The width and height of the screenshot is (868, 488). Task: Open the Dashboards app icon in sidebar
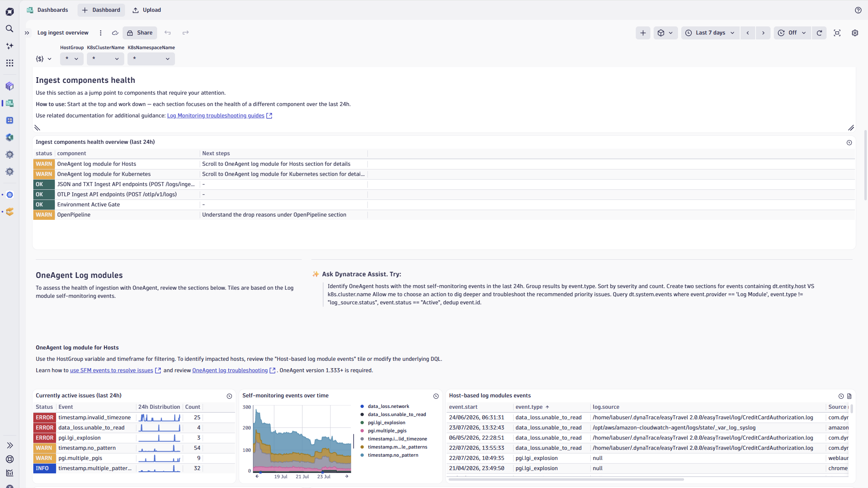tap(10, 104)
